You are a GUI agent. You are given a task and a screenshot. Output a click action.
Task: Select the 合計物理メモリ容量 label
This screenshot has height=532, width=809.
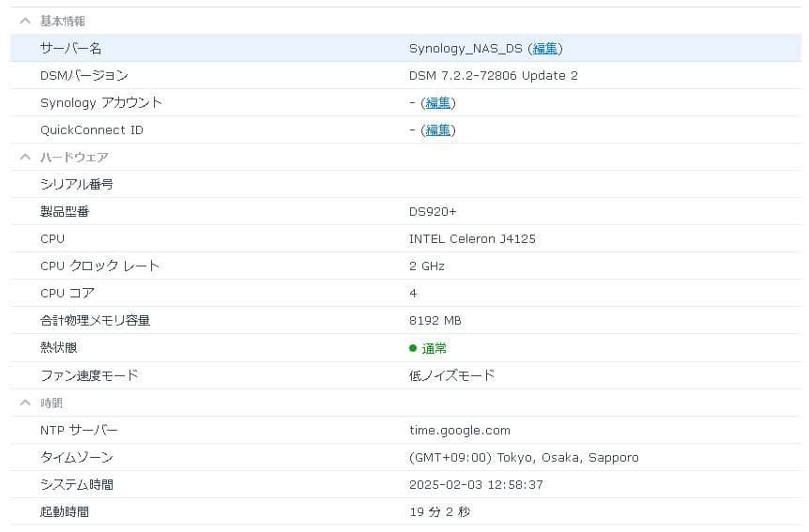(x=95, y=321)
